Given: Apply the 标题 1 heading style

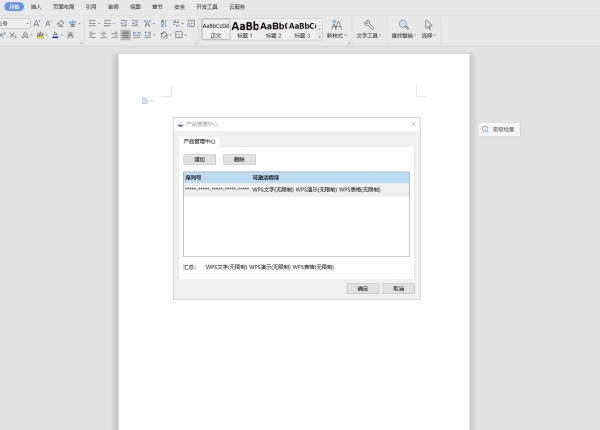Looking at the screenshot, I should point(245,28).
